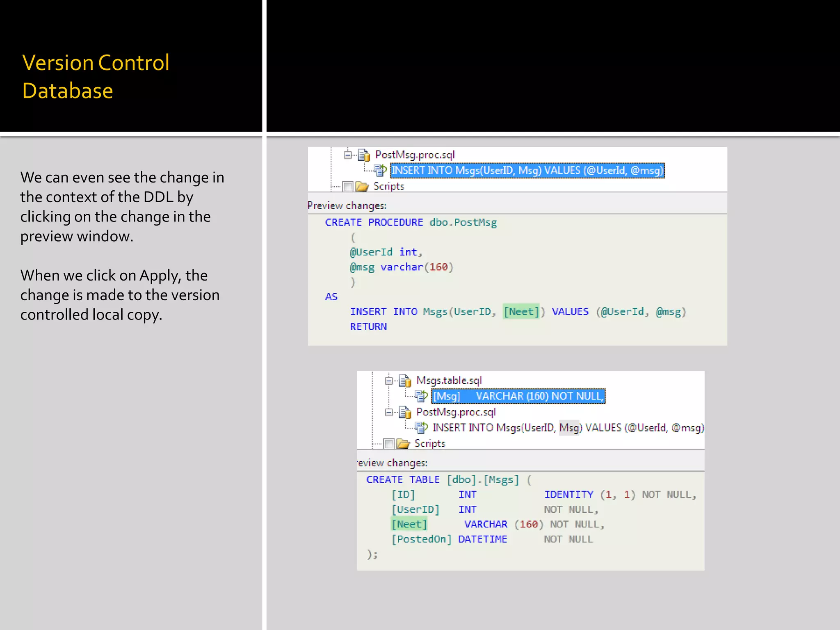This screenshot has width=840, height=630.
Task: Click the Scripts folder icon in top tree
Action: click(362, 187)
